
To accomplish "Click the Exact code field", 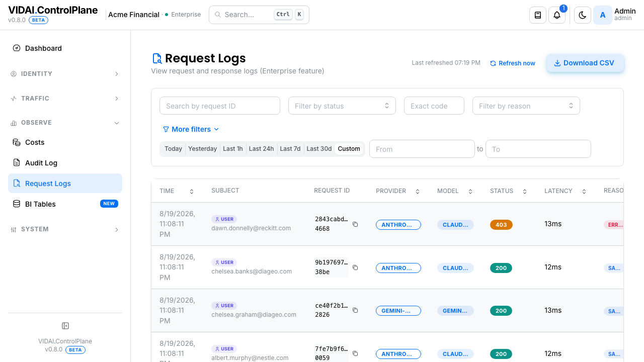I will [x=434, y=106].
